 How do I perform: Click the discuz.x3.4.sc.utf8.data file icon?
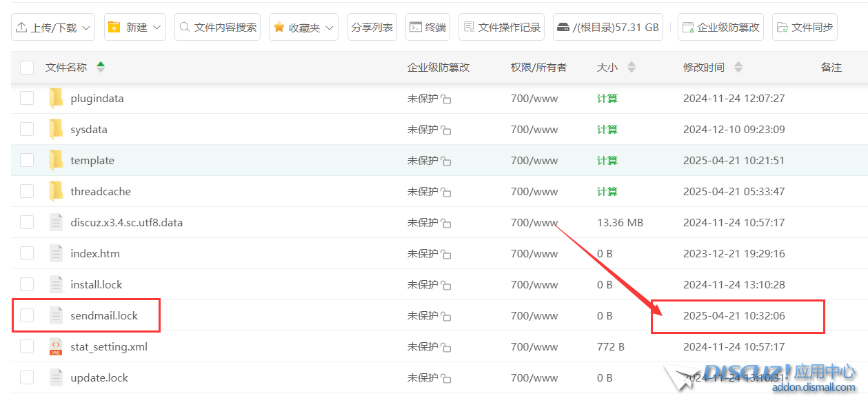click(x=56, y=223)
